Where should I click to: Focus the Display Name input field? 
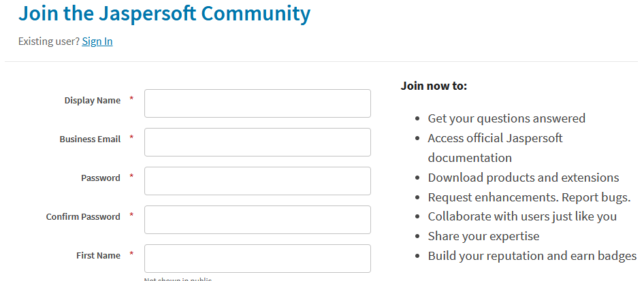point(257,103)
